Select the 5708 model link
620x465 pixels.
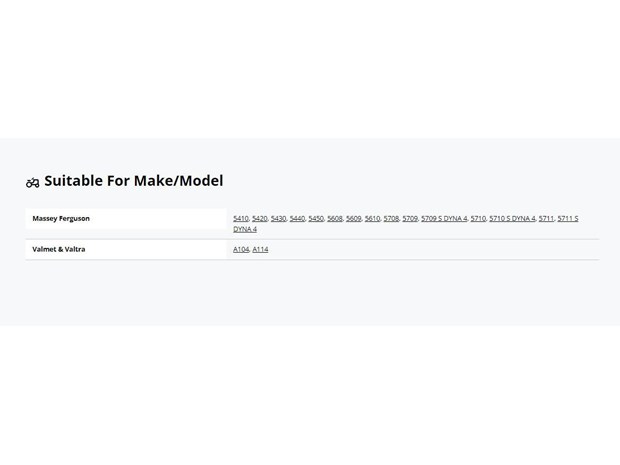point(391,219)
